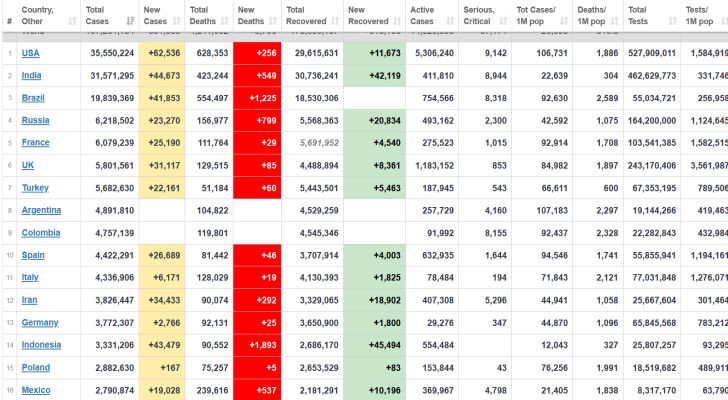
Task: Select Turkey new cases +22,161
Action: 164,188
